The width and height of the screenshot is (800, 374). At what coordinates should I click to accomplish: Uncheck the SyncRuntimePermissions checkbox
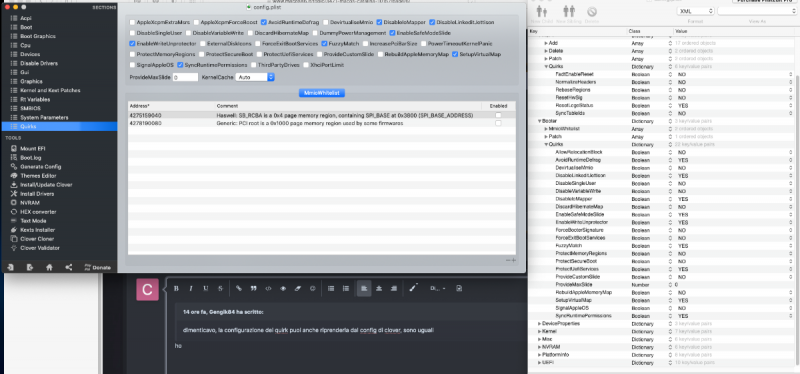point(181,65)
